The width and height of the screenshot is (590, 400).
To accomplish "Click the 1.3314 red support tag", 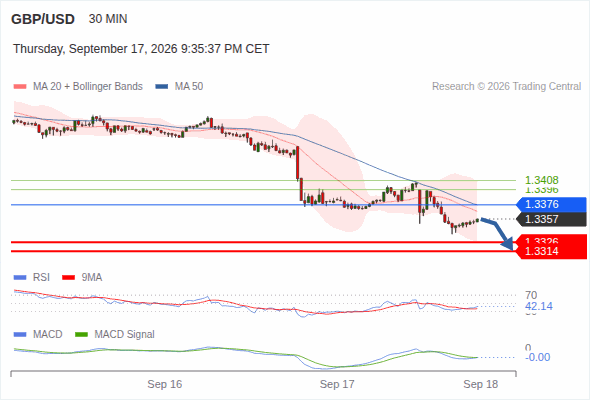I will [551, 251].
